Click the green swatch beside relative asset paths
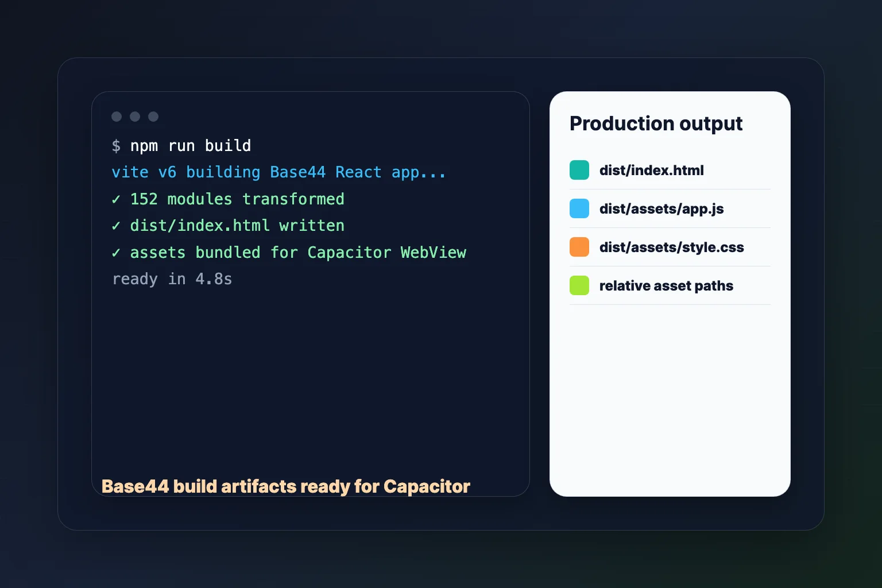 click(x=579, y=285)
